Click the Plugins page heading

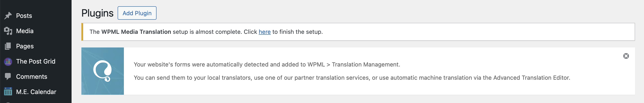(x=97, y=13)
